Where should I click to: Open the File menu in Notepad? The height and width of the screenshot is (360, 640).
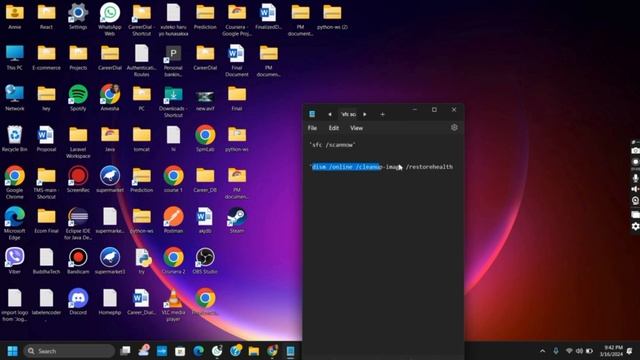click(312, 128)
